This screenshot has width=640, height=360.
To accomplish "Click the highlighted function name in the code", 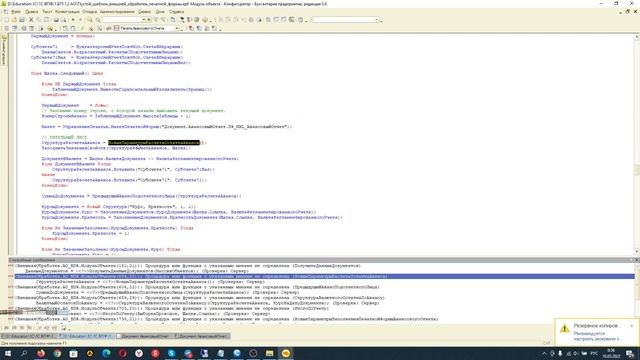I will 154,142.
